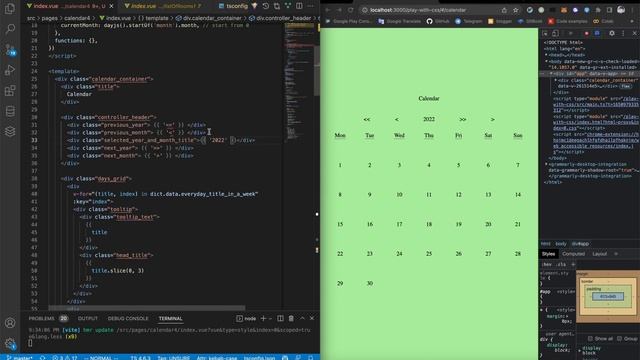Viewport: 640px width, 360px height.
Task: Switch to the second index.vue editor tab
Action: pyautogui.click(x=162, y=6)
